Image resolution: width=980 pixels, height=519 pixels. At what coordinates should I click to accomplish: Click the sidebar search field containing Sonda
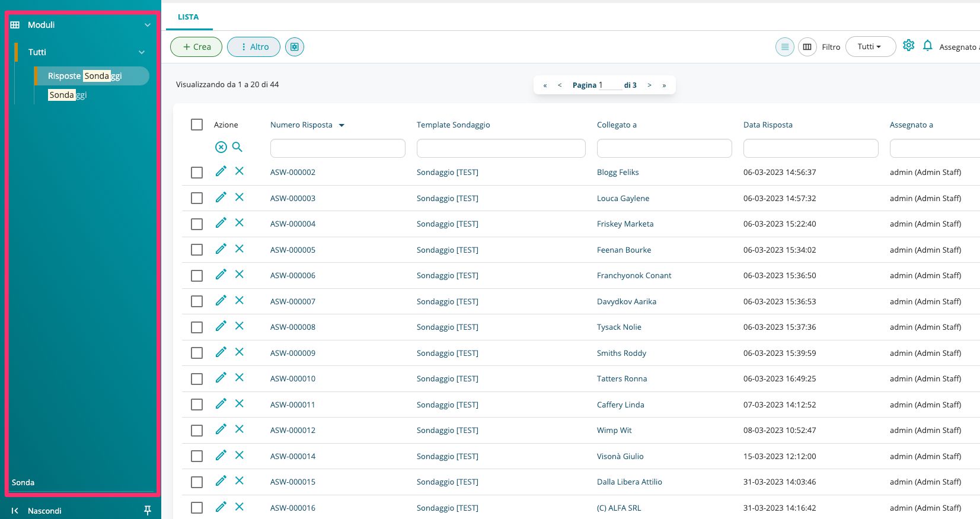click(x=81, y=482)
